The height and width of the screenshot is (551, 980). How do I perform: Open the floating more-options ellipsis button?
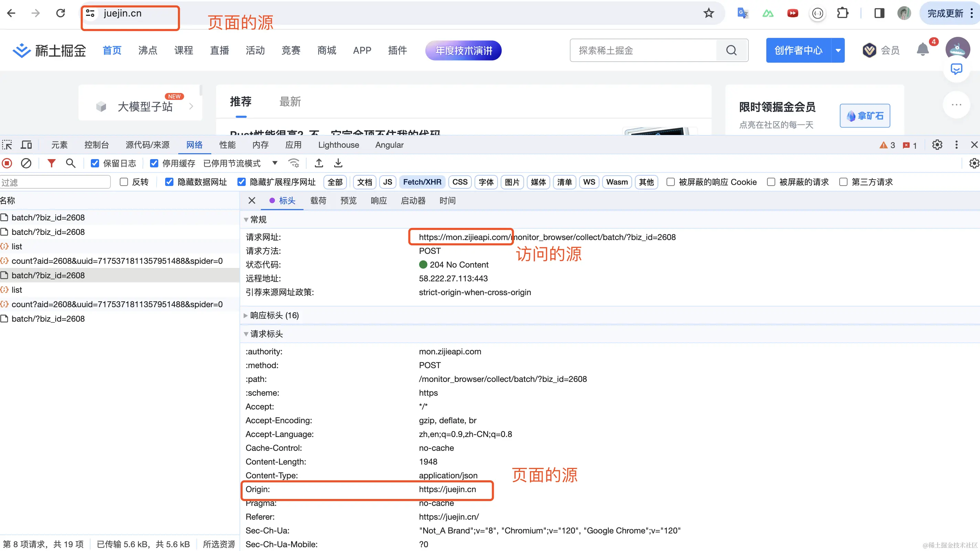(956, 105)
